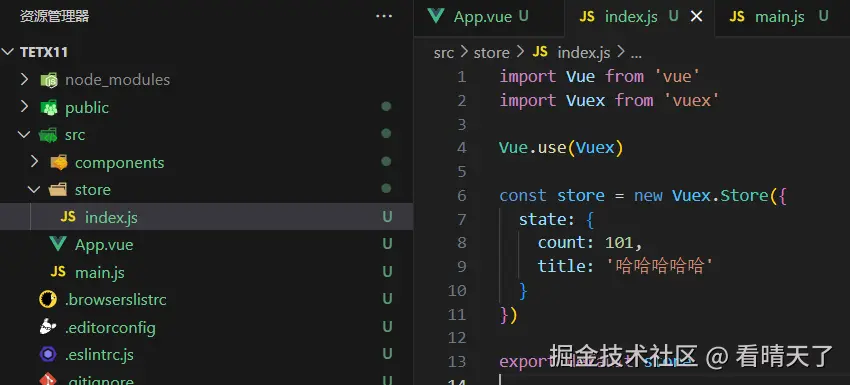Click line number 9 in the gutter
Image resolution: width=850 pixels, height=385 pixels.
click(461, 266)
